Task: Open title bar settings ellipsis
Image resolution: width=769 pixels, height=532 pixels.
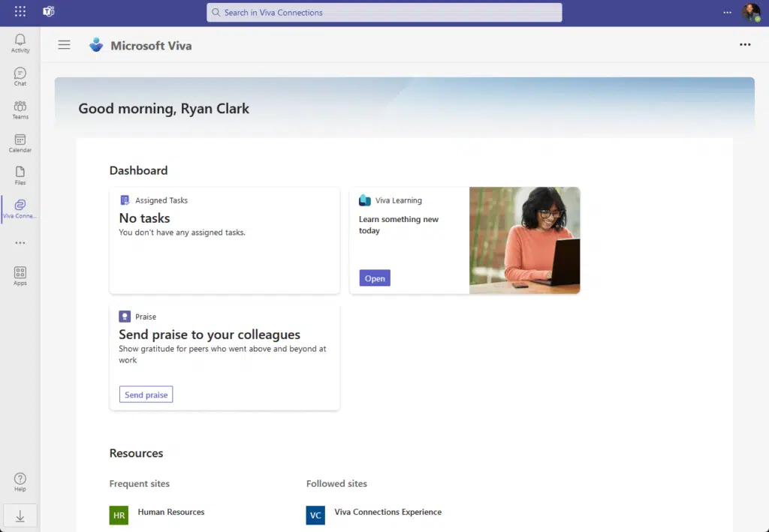Action: 727,12
